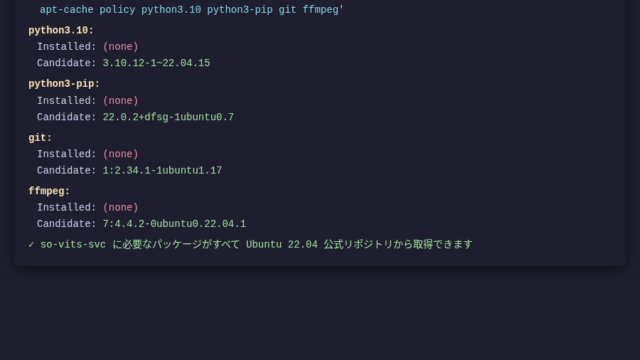The height and width of the screenshot is (360, 640).
Task: Click the git package heading
Action: (x=40, y=138)
